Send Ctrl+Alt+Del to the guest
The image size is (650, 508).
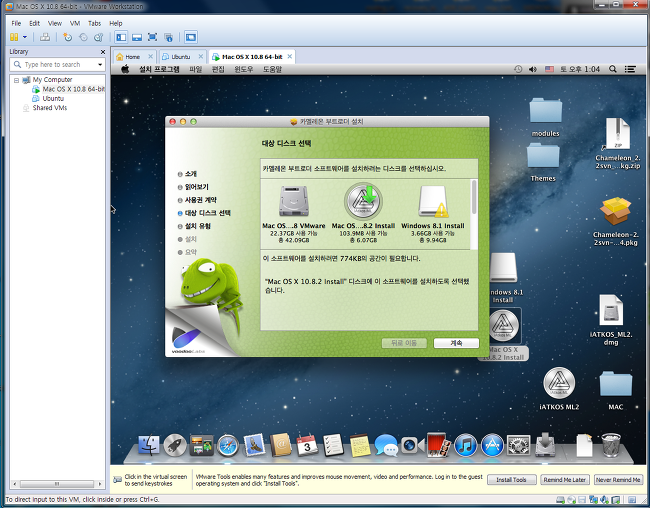click(45, 37)
